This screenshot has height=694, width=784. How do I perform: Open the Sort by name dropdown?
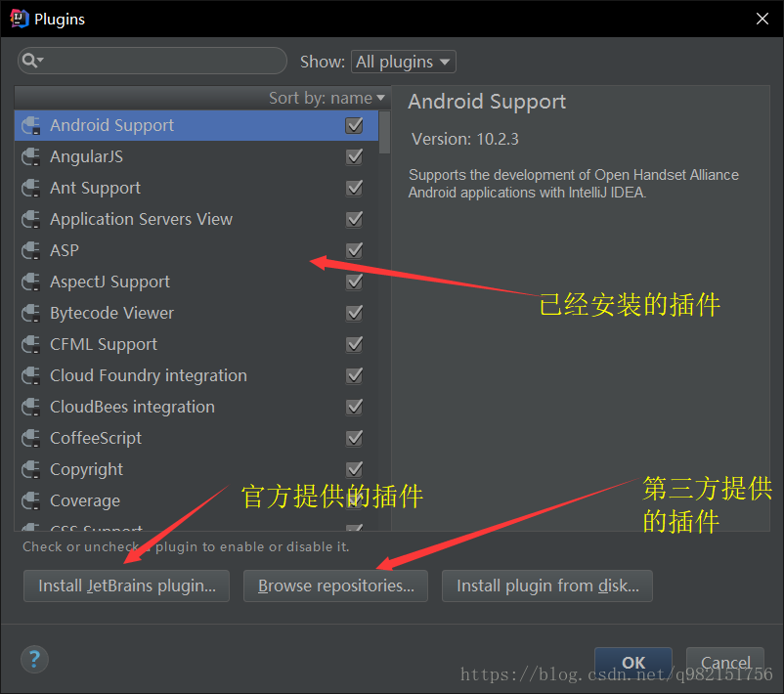[x=327, y=98]
